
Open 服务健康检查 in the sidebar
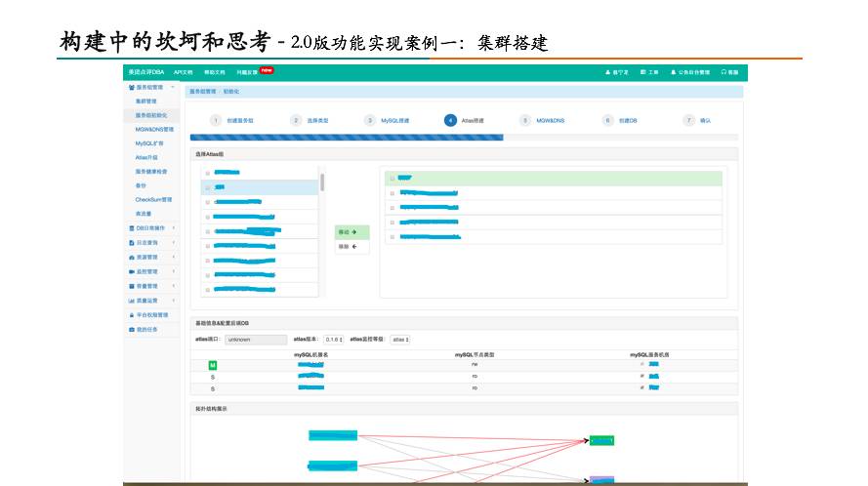pos(151,172)
